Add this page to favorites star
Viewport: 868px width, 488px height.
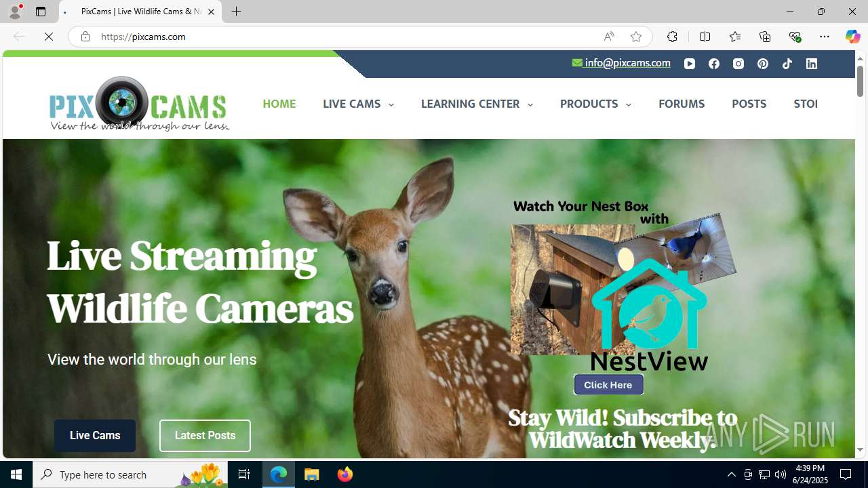click(x=636, y=37)
